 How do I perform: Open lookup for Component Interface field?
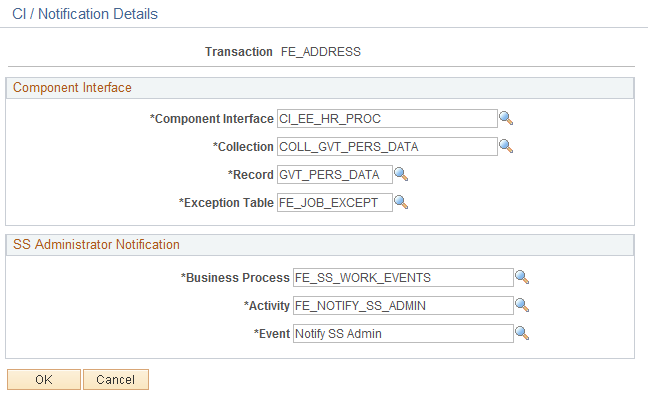tap(506, 119)
